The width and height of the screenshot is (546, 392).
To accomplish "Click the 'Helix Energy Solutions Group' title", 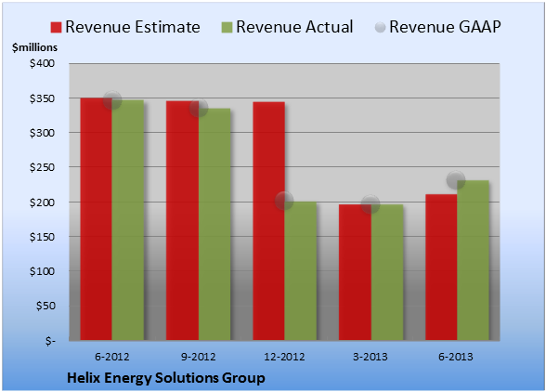I will [166, 378].
